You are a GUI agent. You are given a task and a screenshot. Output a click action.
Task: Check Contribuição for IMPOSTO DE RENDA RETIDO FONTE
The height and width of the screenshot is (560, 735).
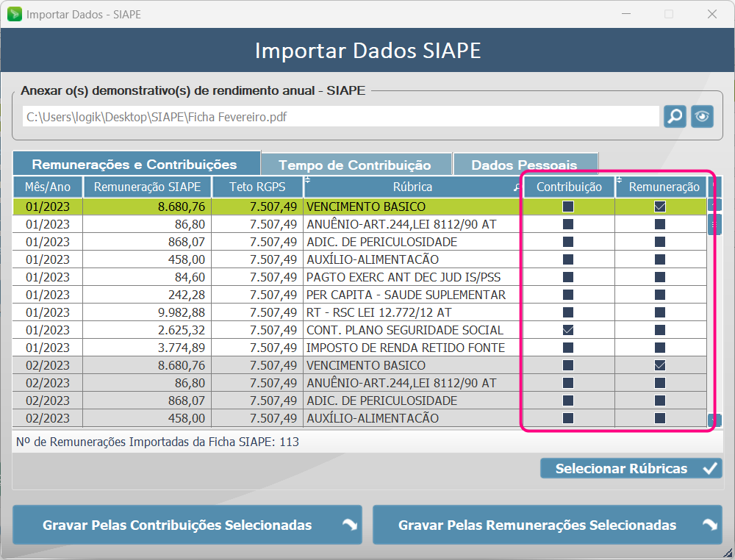[x=568, y=348]
